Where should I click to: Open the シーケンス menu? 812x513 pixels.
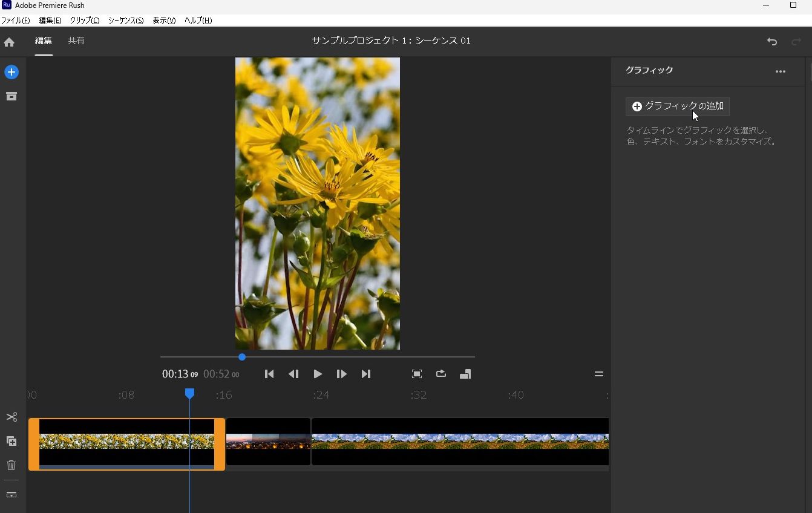click(126, 21)
